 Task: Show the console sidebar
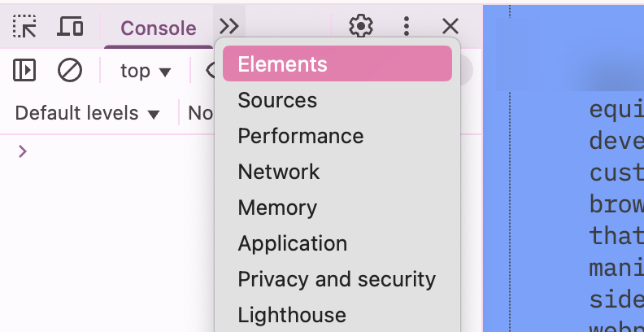pyautogui.click(x=25, y=71)
